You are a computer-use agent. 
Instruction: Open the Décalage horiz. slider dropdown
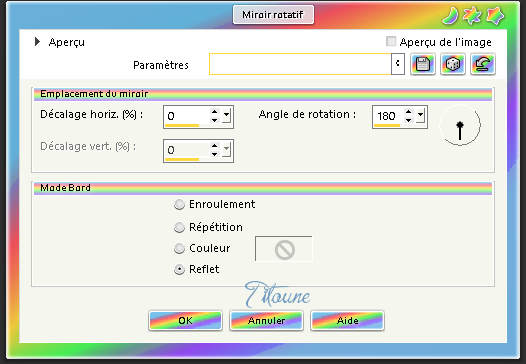(x=226, y=116)
